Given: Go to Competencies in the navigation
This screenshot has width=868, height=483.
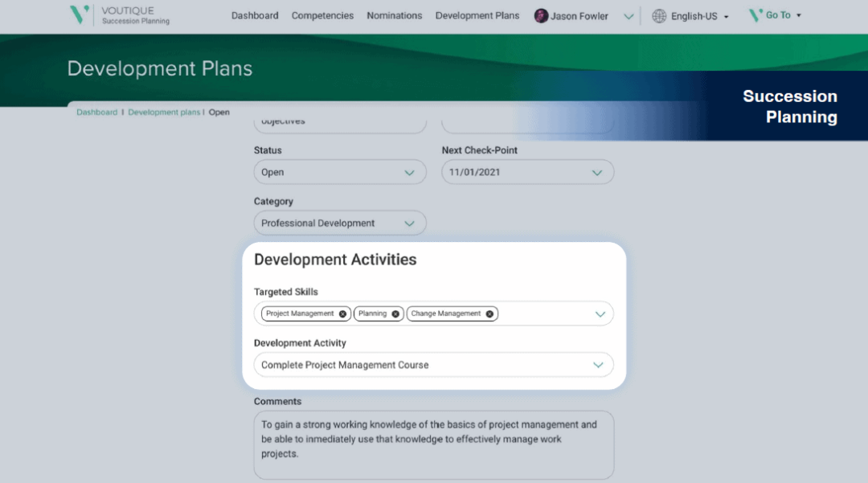Looking at the screenshot, I should click(322, 15).
